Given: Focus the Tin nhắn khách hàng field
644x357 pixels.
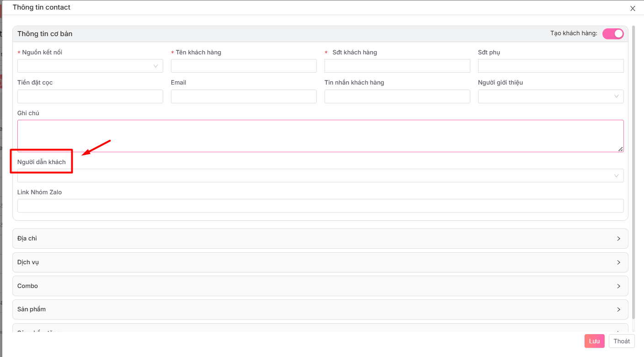Looking at the screenshot, I should [x=397, y=96].
